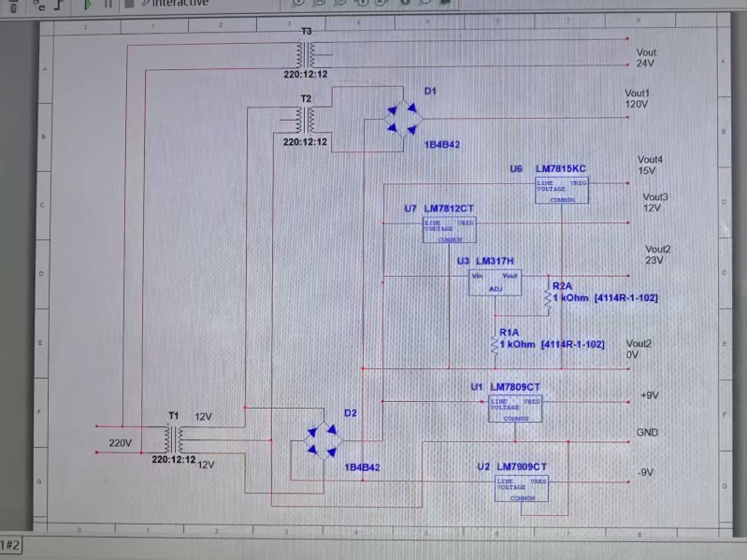Click the U6 LM7815KC regulator
747x560 pixels.
pyautogui.click(x=561, y=190)
